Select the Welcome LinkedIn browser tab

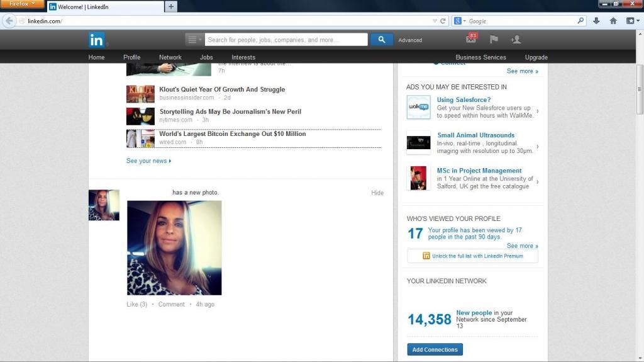(106, 6)
